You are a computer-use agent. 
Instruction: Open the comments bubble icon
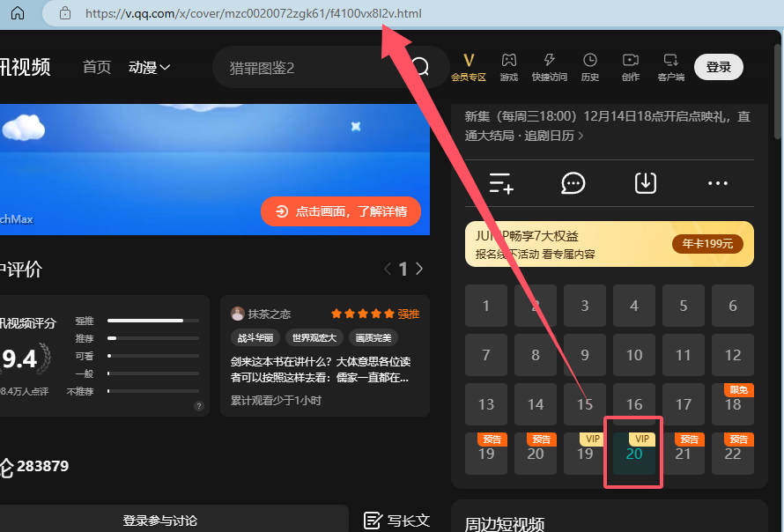[573, 183]
